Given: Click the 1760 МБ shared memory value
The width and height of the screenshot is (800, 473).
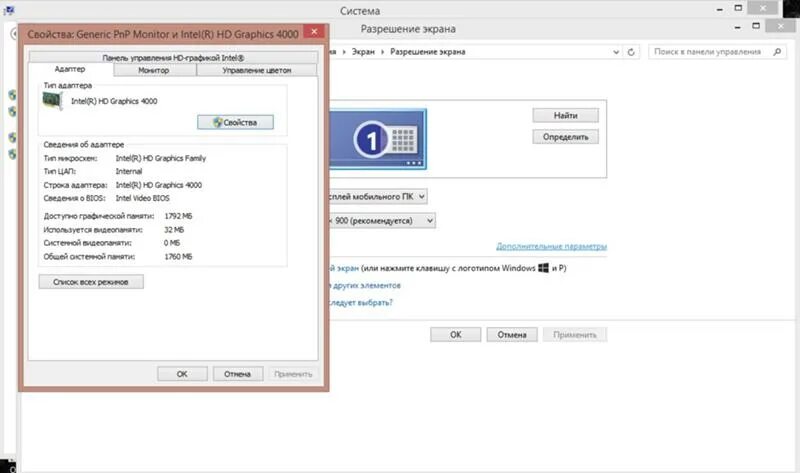Looking at the screenshot, I should coord(178,256).
